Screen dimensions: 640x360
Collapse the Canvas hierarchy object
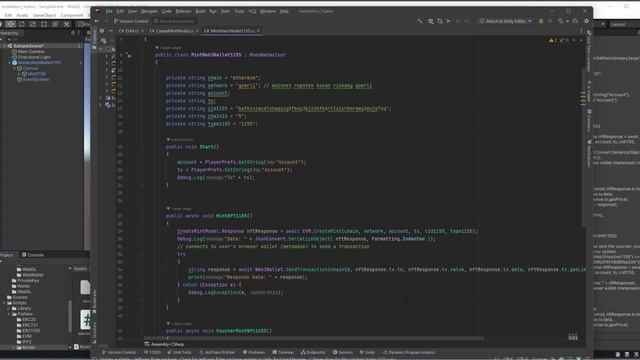pyautogui.click(x=14, y=69)
